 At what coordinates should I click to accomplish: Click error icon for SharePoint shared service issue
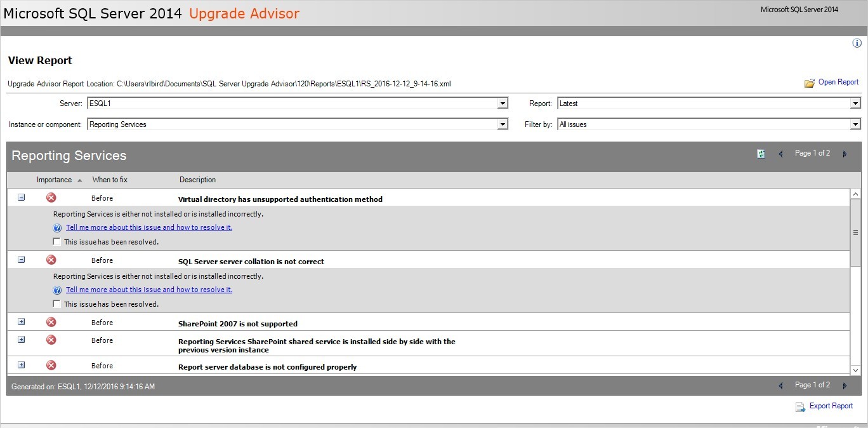[x=51, y=340]
